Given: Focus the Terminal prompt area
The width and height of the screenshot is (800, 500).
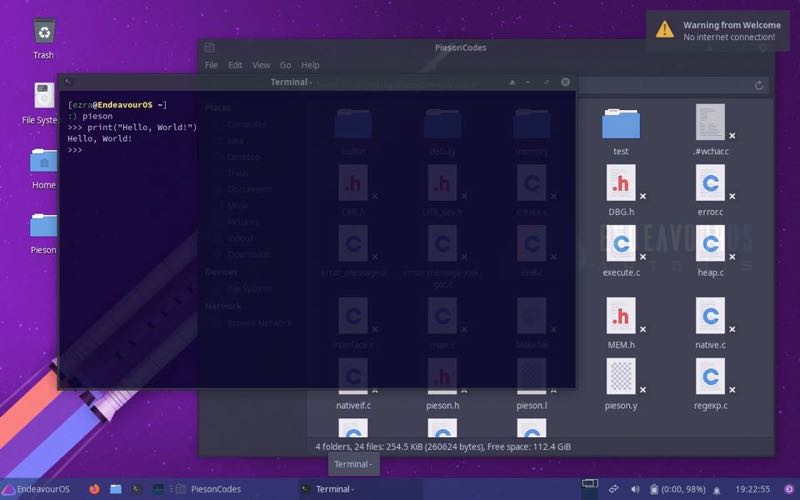Looking at the screenshot, I should (x=317, y=239).
